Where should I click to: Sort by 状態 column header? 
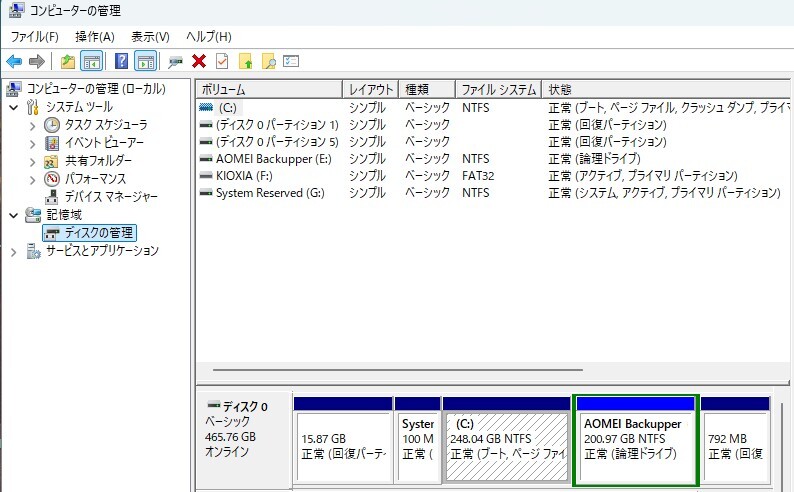tap(665, 90)
